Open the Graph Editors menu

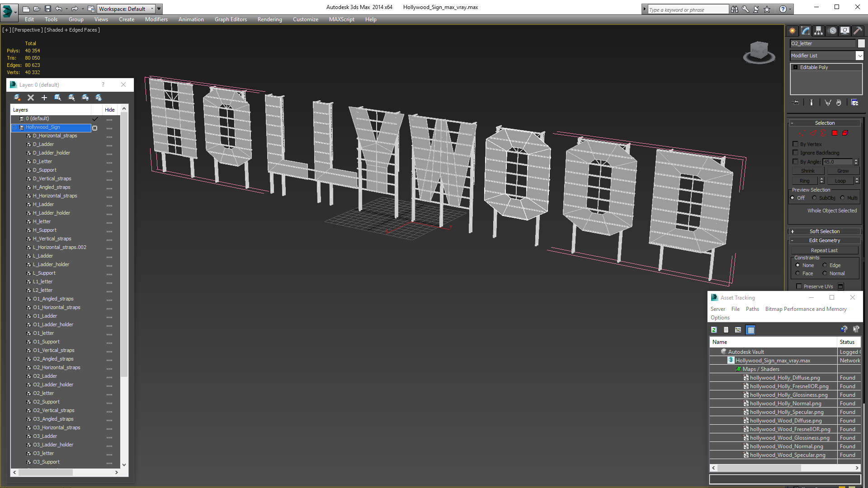pos(231,19)
